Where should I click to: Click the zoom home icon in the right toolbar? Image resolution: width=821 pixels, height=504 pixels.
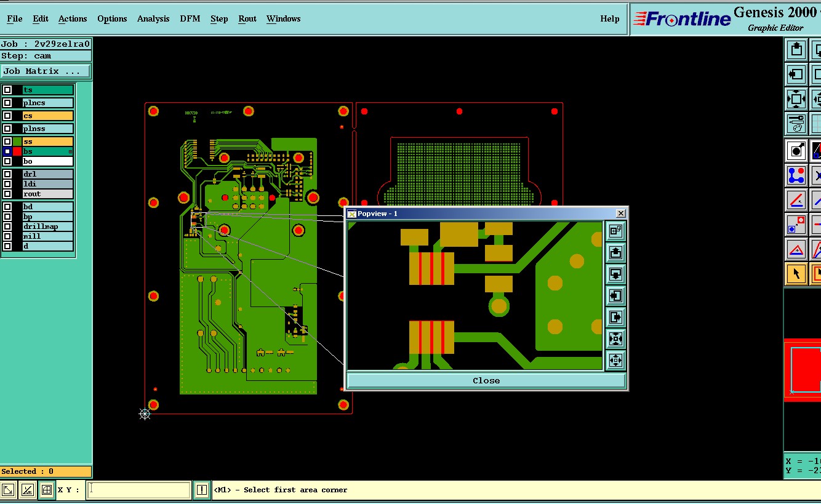796,99
